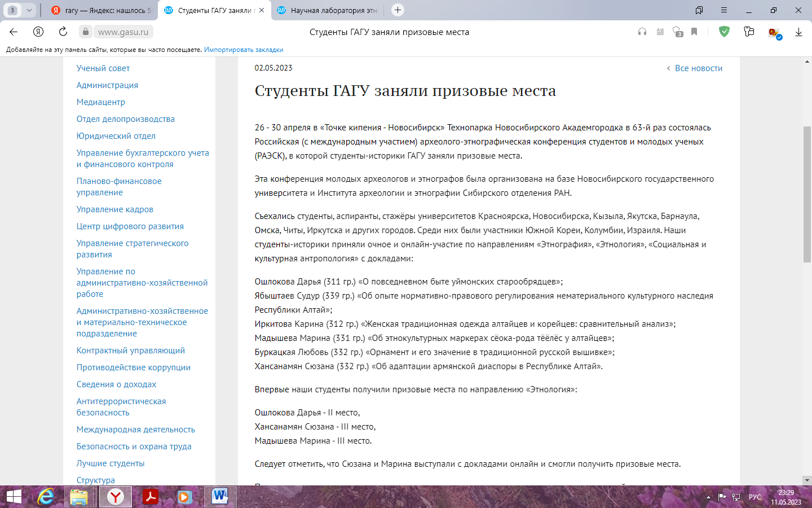Open reader mode via text-lines icon
812x508 pixels.
click(x=660, y=32)
